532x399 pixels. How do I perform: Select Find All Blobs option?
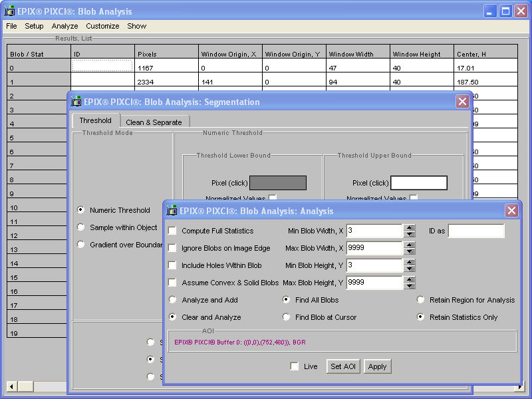(x=286, y=300)
